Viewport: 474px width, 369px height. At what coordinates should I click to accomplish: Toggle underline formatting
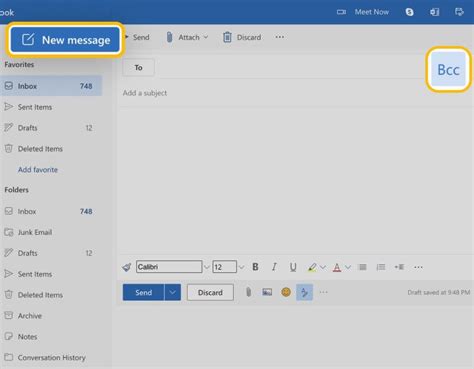click(293, 267)
